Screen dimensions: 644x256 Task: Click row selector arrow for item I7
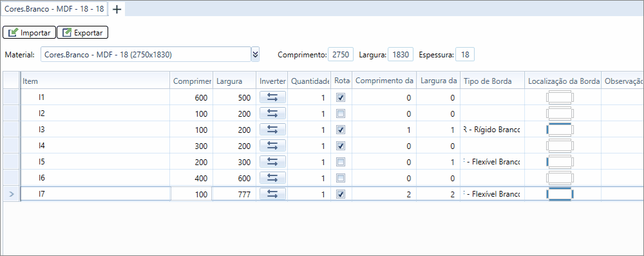11,194
